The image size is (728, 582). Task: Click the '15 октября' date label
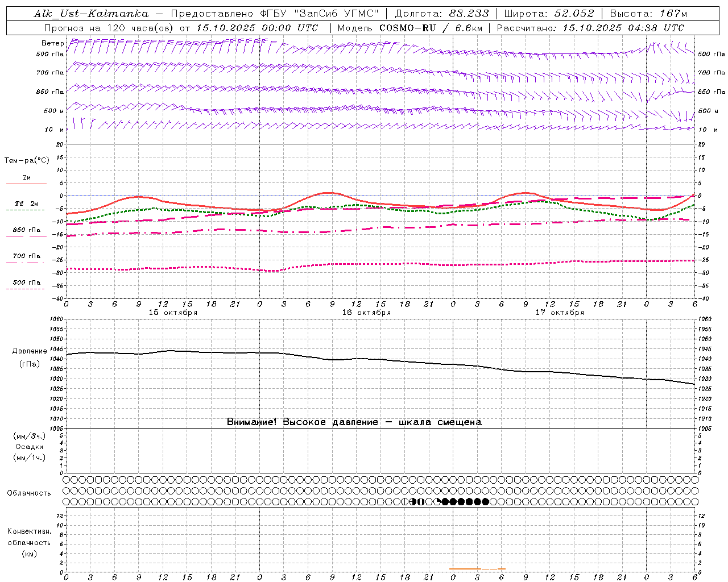tap(173, 313)
